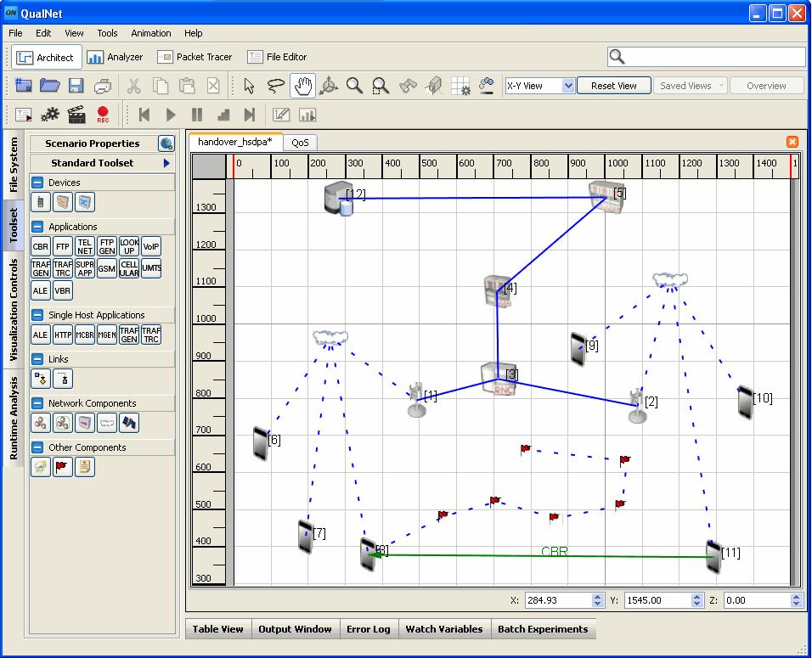Collapse the Devices section
This screenshot has width=812, height=658.
point(37,183)
